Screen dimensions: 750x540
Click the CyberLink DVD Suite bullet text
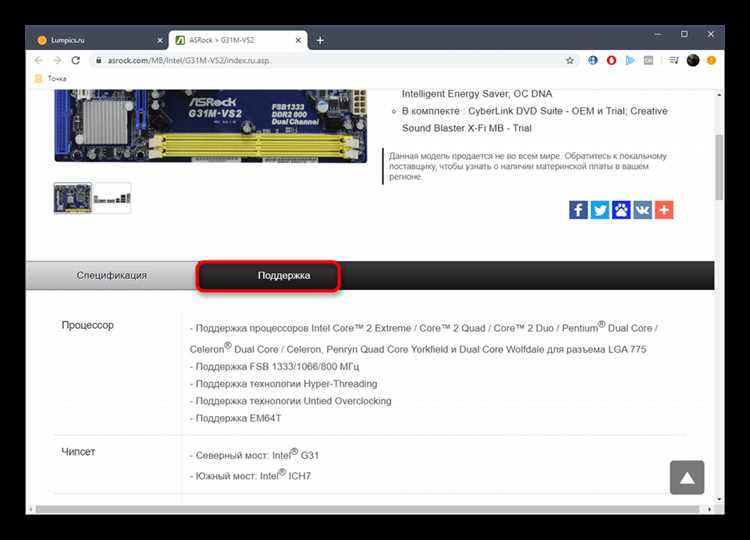[535, 120]
